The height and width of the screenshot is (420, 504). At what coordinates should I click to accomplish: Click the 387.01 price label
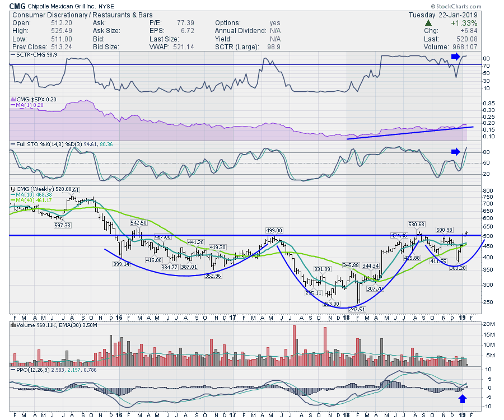pos(189,267)
